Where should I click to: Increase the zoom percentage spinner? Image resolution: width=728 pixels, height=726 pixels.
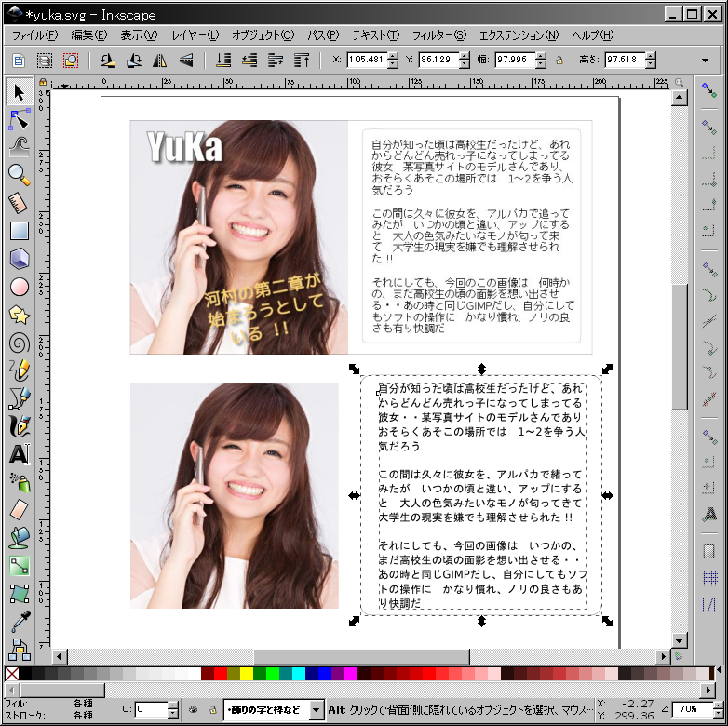pyautogui.click(x=719, y=706)
